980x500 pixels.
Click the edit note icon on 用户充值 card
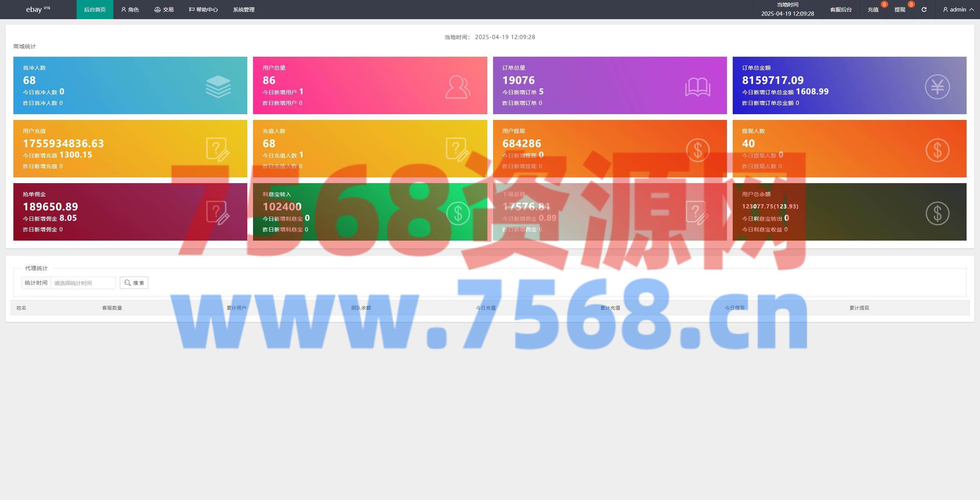point(218,150)
